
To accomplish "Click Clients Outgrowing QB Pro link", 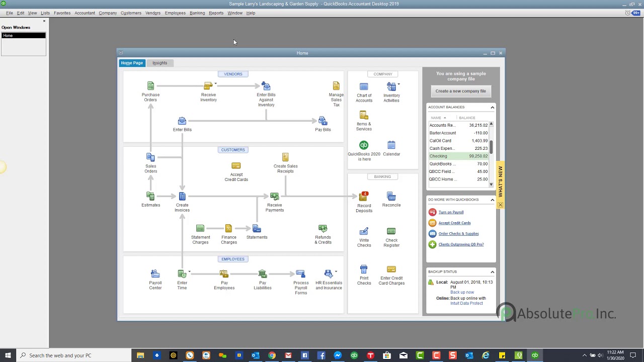I will click(x=461, y=244).
